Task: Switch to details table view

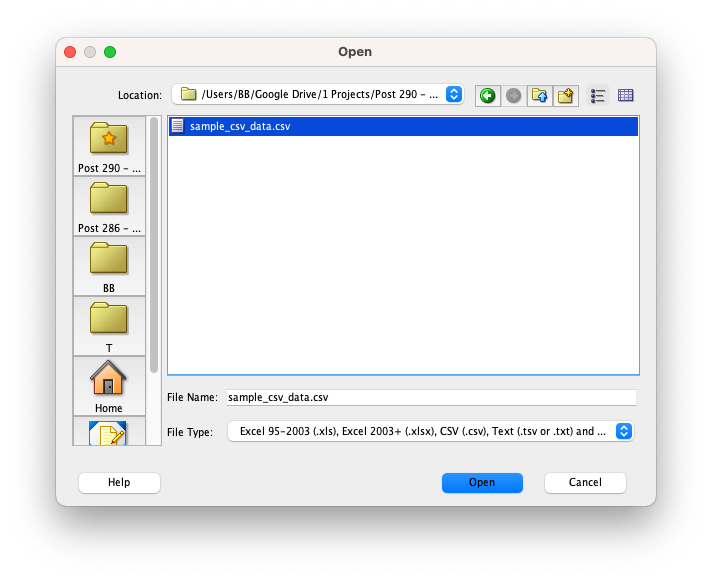Action: point(626,95)
